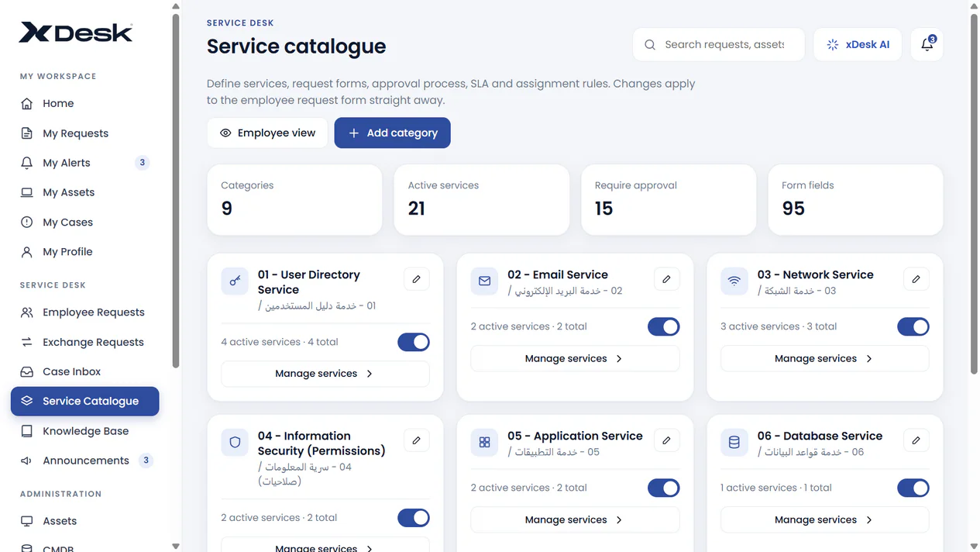The height and width of the screenshot is (552, 980).
Task: Open the Announcements page
Action: pyautogui.click(x=85, y=461)
